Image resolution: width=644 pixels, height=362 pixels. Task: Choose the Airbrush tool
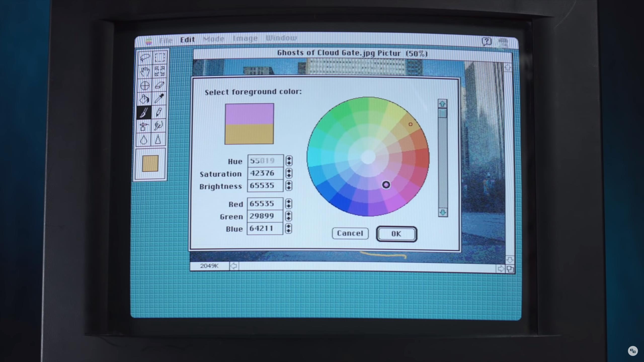144,126
